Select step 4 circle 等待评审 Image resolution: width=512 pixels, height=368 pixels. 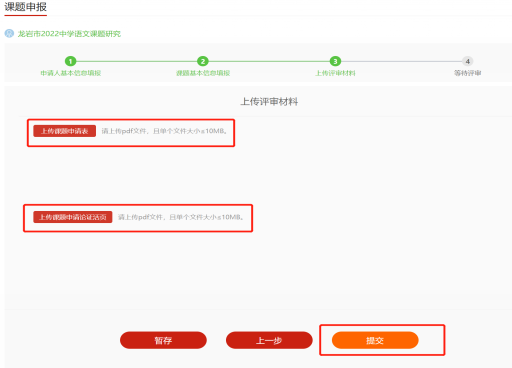coord(468,61)
